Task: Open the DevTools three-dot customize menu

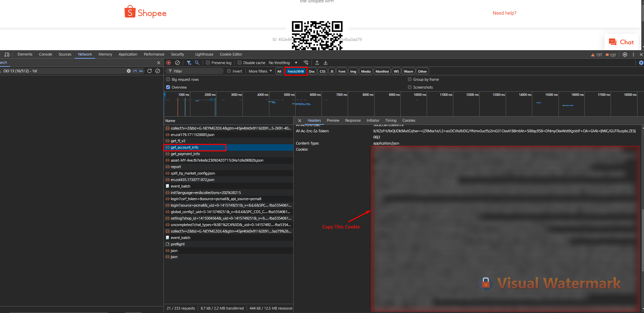Action: (x=633, y=55)
